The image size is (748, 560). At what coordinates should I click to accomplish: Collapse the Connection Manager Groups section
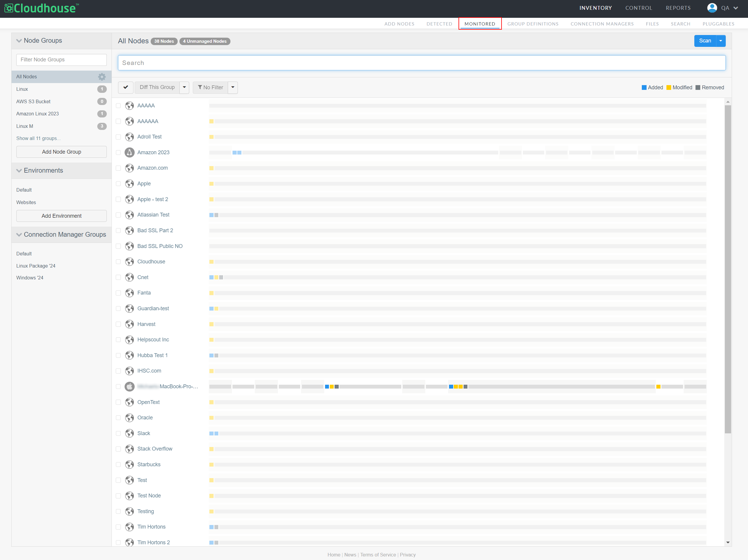click(19, 235)
